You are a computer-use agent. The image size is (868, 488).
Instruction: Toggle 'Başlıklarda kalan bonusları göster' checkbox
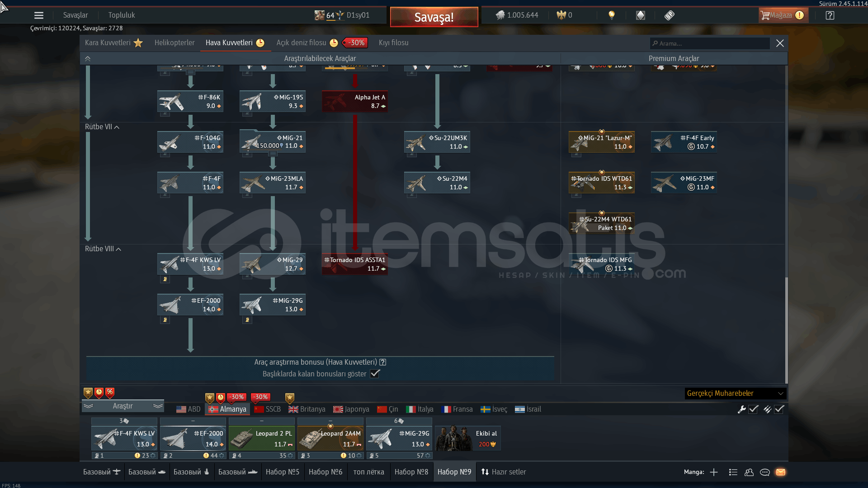(375, 374)
